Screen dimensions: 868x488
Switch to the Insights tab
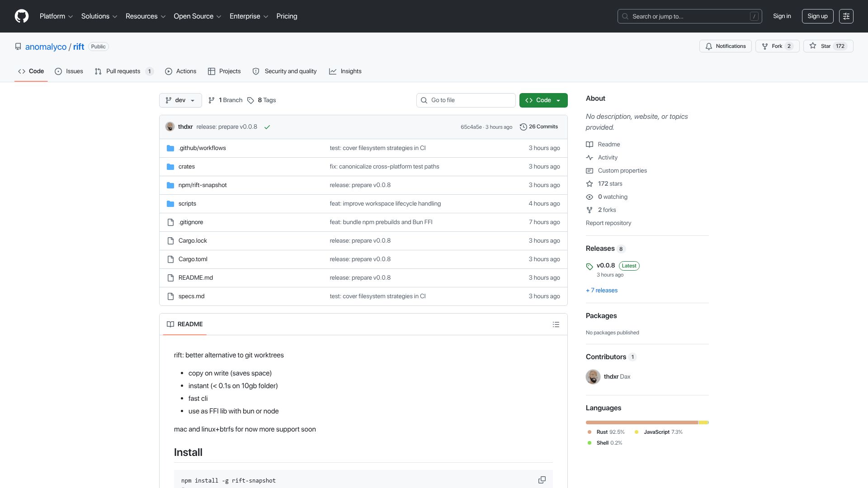[x=345, y=71]
